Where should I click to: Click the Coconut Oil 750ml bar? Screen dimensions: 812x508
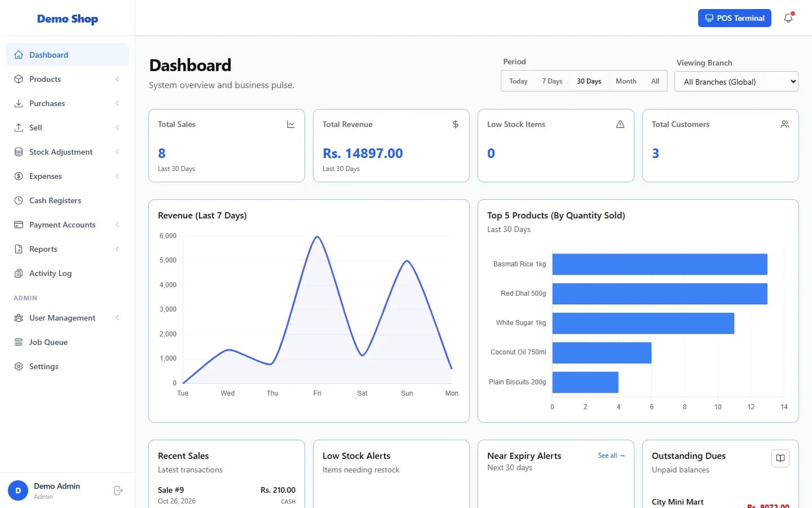pos(602,353)
